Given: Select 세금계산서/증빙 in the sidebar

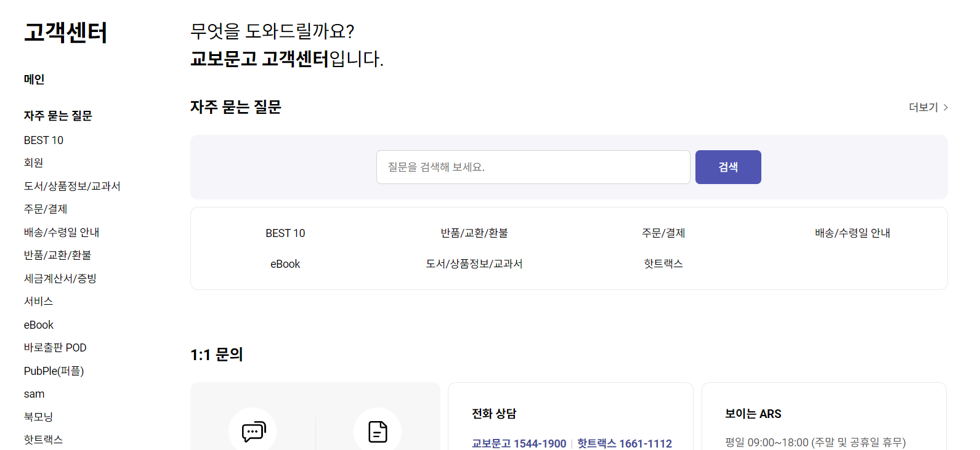Looking at the screenshot, I should pyautogui.click(x=60, y=278).
